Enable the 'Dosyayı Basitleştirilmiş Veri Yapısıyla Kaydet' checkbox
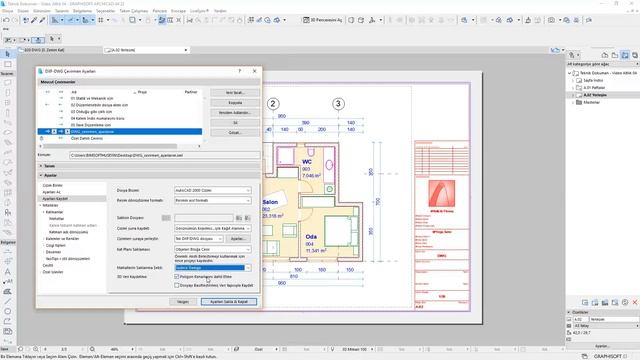640x360 pixels. [177, 285]
